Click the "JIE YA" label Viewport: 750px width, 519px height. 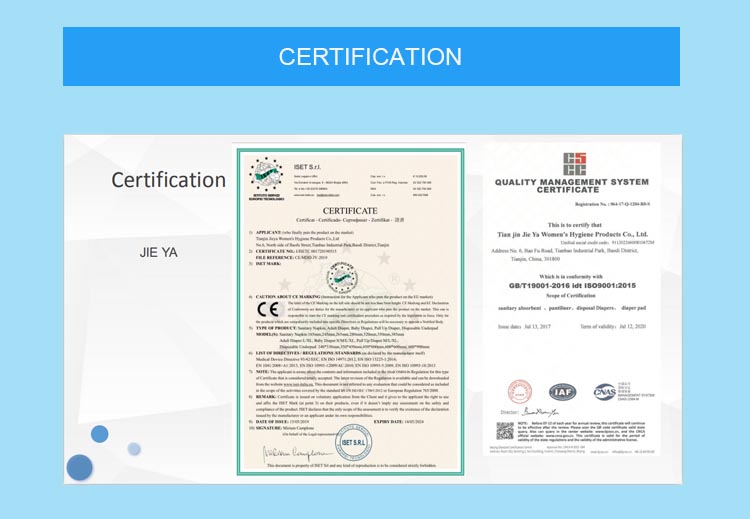(x=158, y=252)
